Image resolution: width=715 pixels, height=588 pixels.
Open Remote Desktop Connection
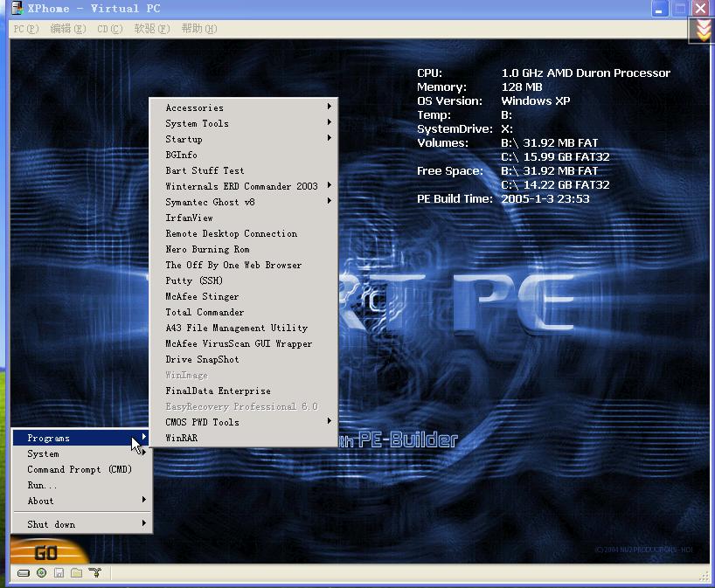244,233
